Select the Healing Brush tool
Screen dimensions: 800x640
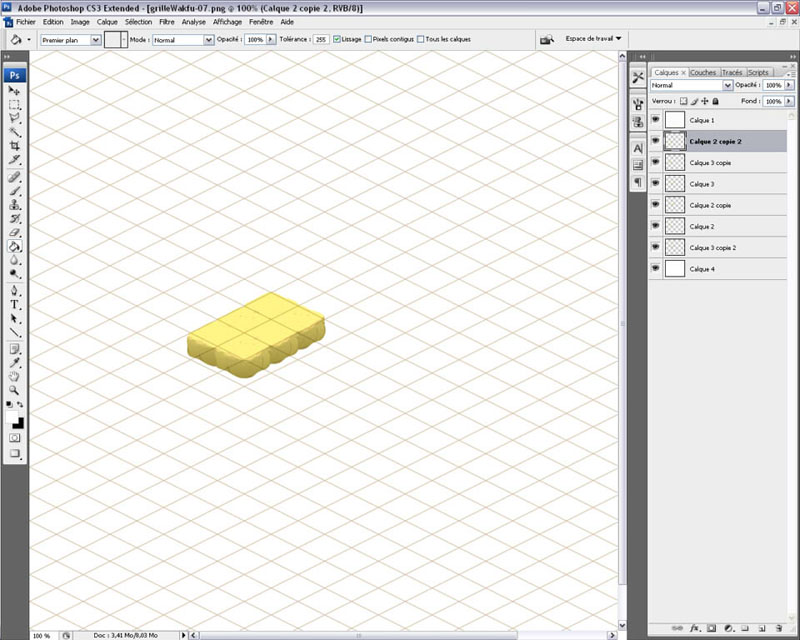[x=14, y=177]
